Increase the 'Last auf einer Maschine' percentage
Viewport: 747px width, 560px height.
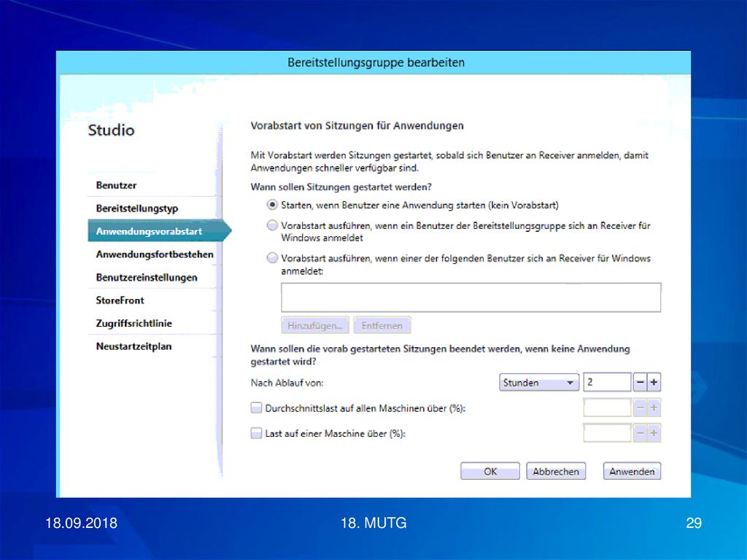point(654,433)
